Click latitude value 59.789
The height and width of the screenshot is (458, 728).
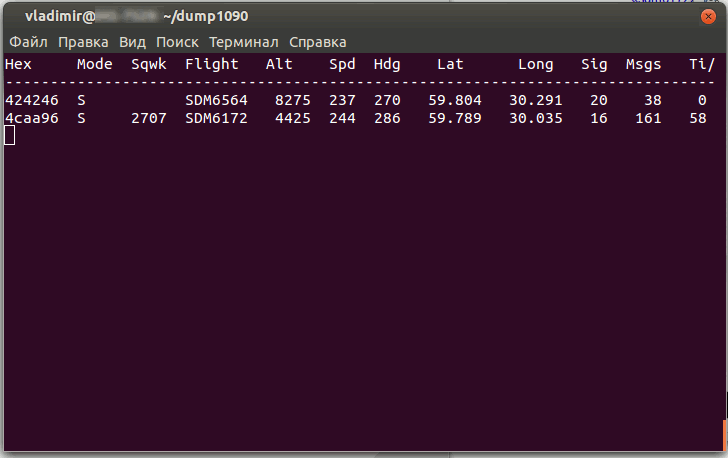(x=455, y=118)
